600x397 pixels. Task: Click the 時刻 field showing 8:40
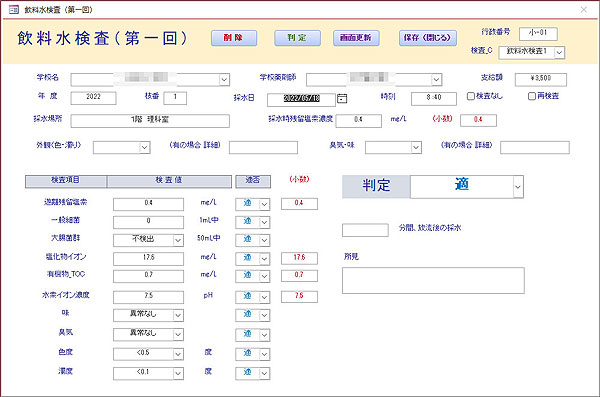coord(434,99)
